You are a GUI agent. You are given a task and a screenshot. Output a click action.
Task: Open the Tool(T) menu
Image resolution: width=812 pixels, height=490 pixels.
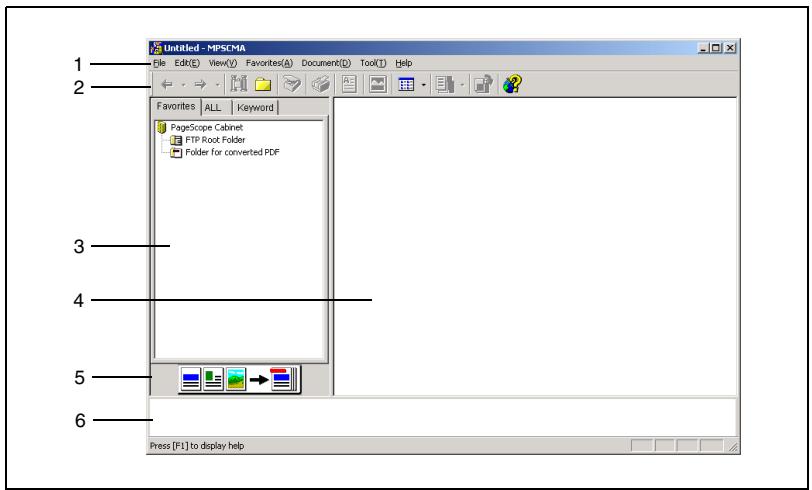[x=373, y=63]
